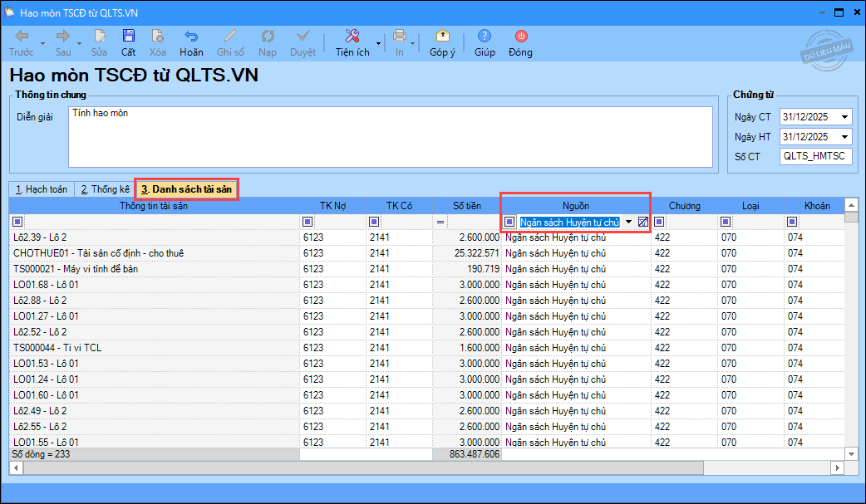Undo changes with Hoãn icon
866x504 pixels.
[x=191, y=37]
